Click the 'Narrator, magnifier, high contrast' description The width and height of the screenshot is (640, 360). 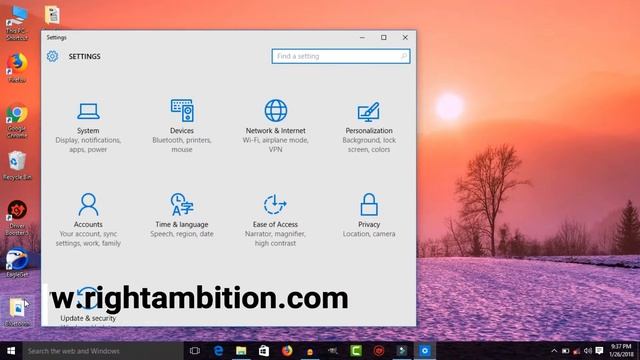point(276,239)
